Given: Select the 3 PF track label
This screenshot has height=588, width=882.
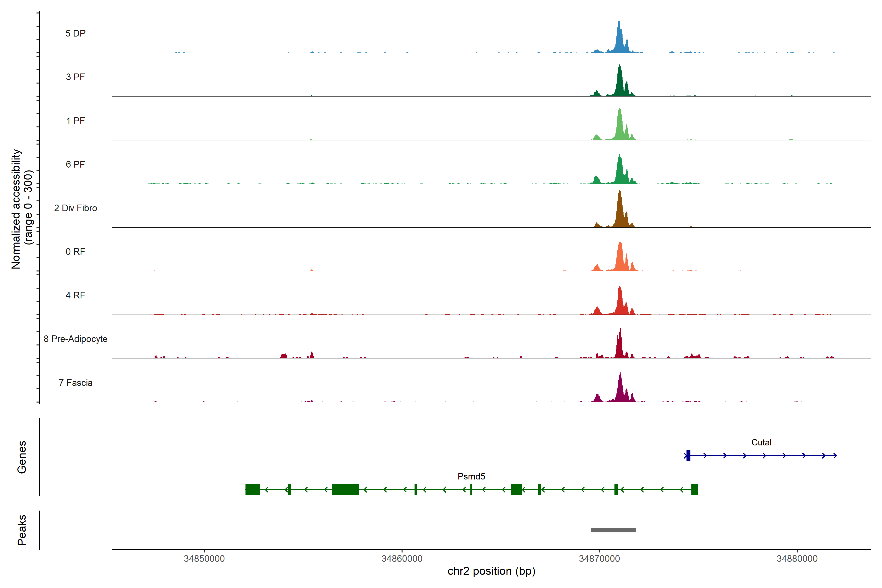Looking at the screenshot, I should [x=75, y=77].
